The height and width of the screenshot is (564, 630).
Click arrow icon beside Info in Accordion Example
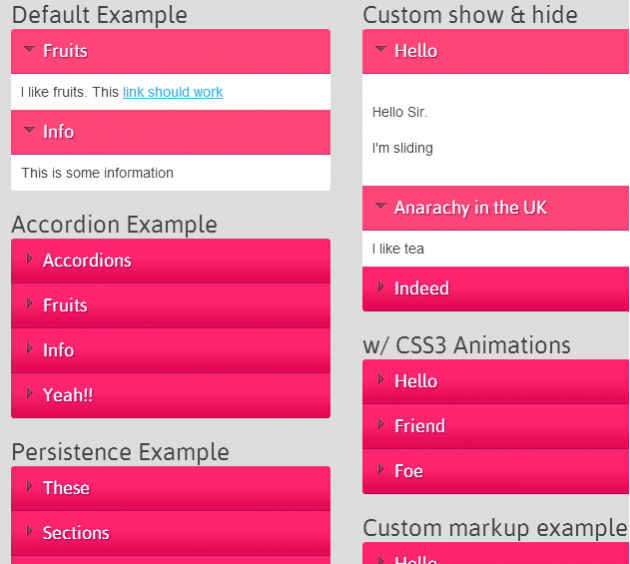(x=30, y=349)
